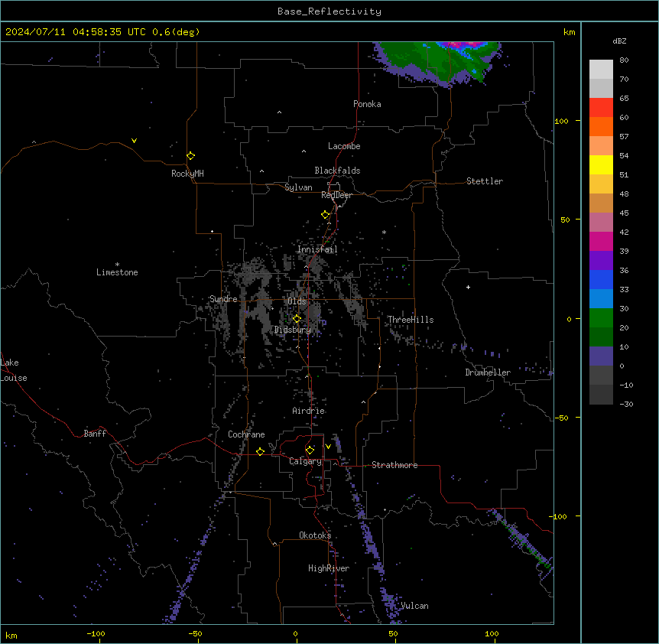Click the dBZ legend heading
This screenshot has width=659, height=644.
tap(619, 41)
